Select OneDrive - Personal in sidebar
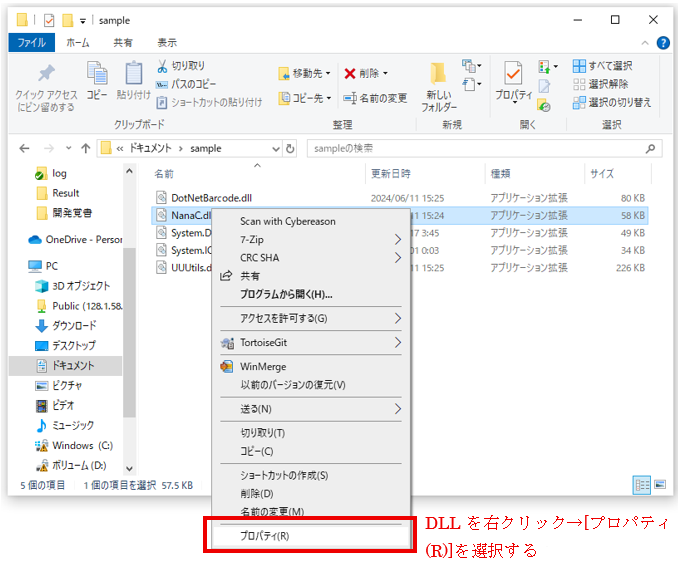This screenshot has width=678, height=568. pyautogui.click(x=75, y=239)
